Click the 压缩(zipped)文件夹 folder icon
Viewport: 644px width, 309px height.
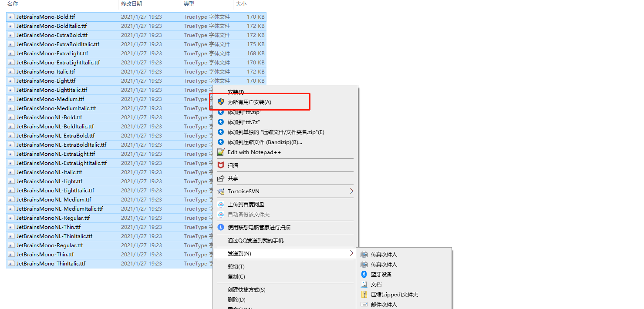pyautogui.click(x=364, y=294)
